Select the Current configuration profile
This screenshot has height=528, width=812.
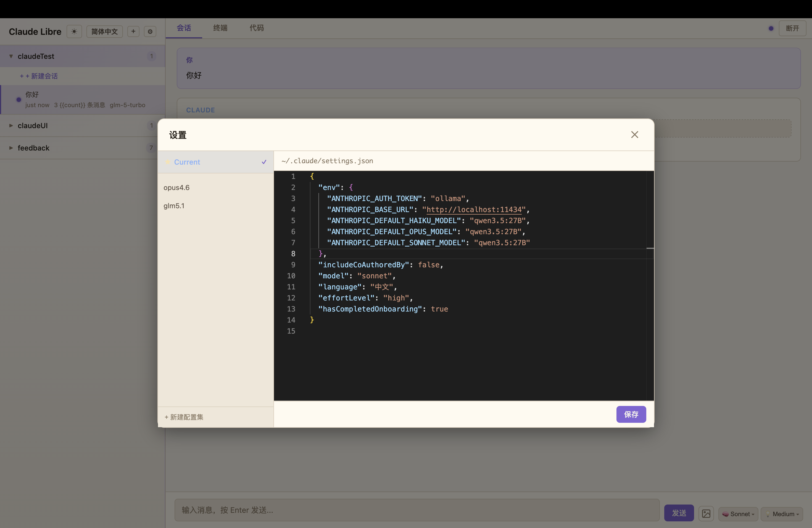pyautogui.click(x=187, y=162)
